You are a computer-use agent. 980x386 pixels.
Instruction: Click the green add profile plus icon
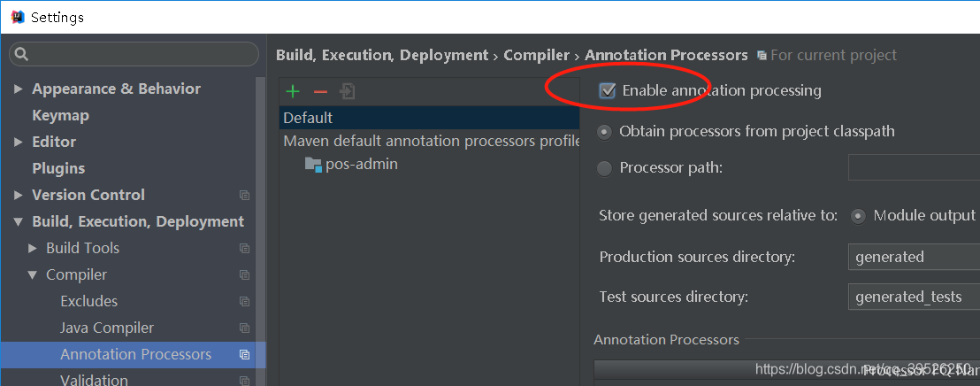(293, 91)
